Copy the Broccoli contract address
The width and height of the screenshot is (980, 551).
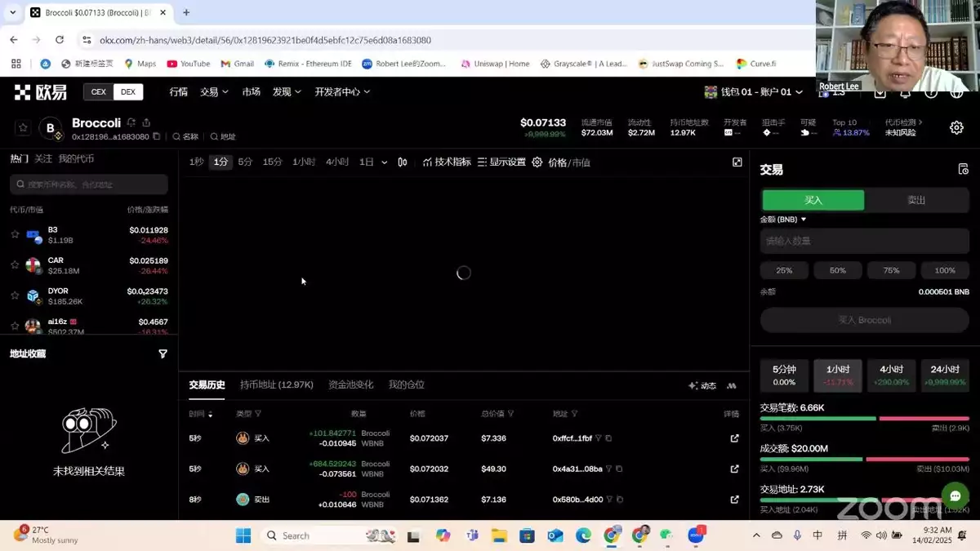tap(157, 136)
